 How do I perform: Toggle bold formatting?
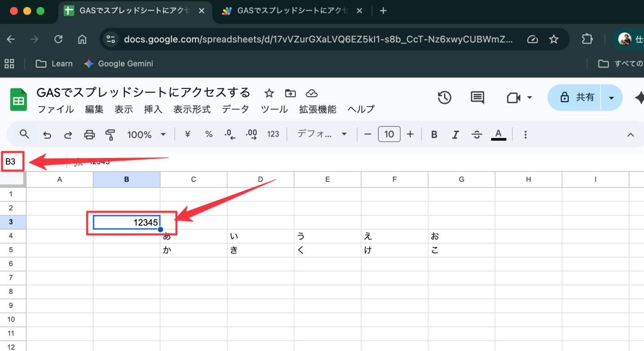pyautogui.click(x=434, y=134)
